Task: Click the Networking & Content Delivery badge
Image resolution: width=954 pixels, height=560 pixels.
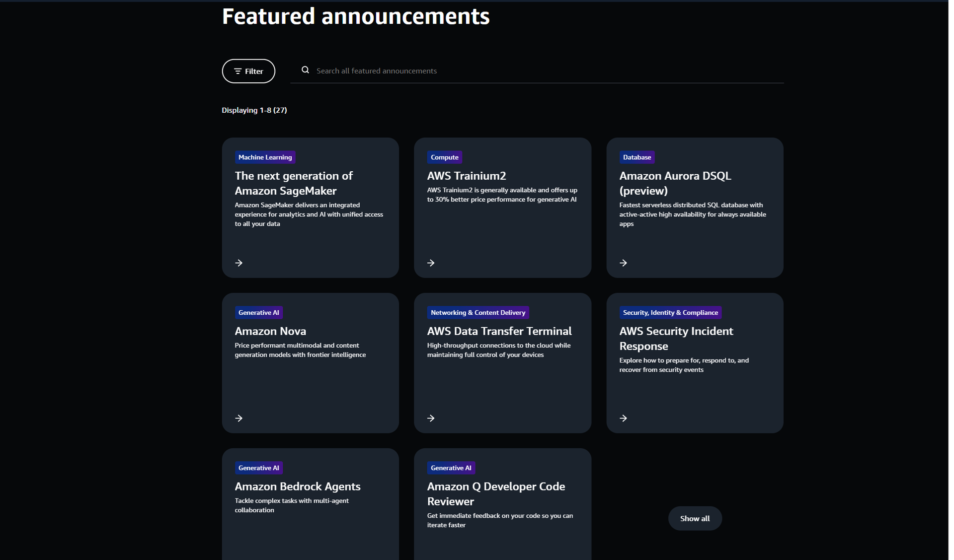Action: (478, 312)
